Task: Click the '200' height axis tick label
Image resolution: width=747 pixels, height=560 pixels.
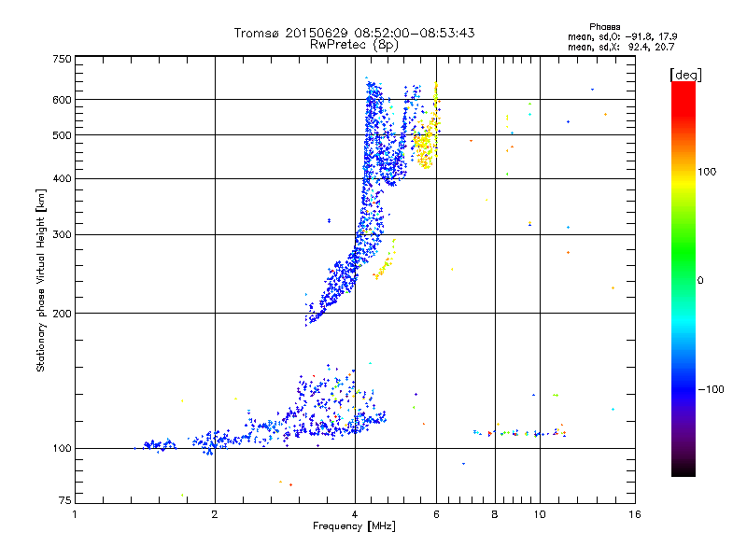Action: point(62,314)
